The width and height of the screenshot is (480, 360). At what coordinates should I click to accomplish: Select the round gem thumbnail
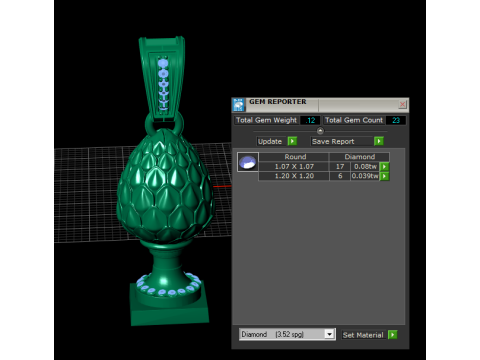pos(248,162)
